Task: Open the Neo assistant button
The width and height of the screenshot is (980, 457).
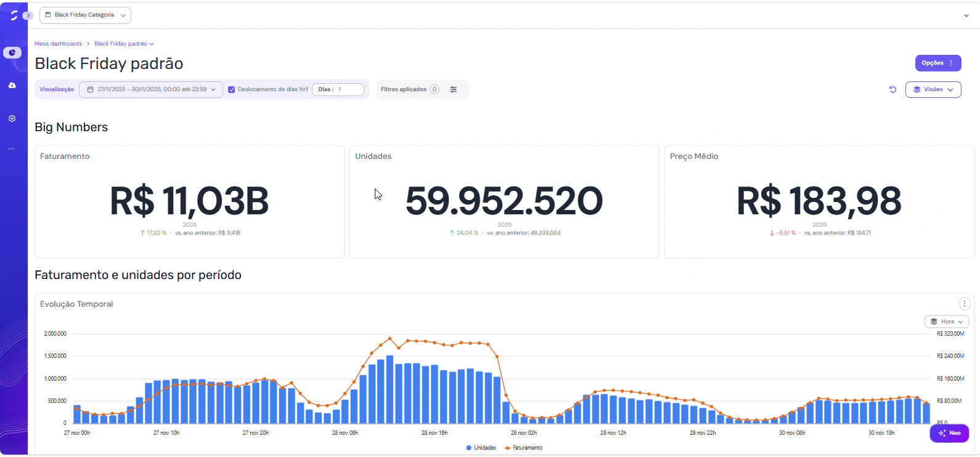Action: (949, 433)
